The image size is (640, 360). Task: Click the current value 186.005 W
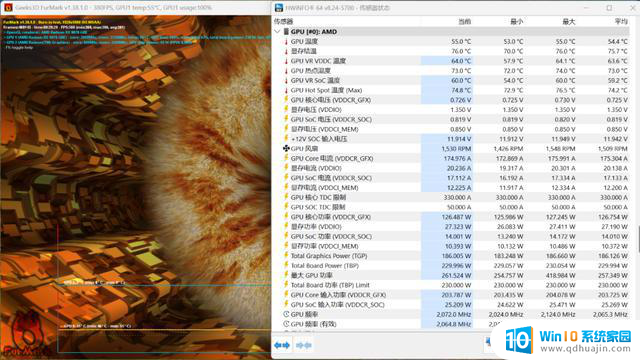click(x=456, y=256)
